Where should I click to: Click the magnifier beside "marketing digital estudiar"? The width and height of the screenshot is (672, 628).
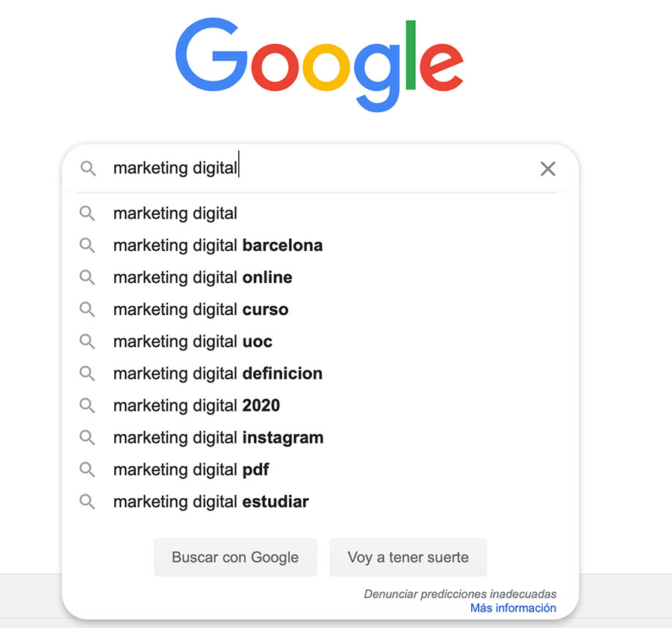(87, 501)
